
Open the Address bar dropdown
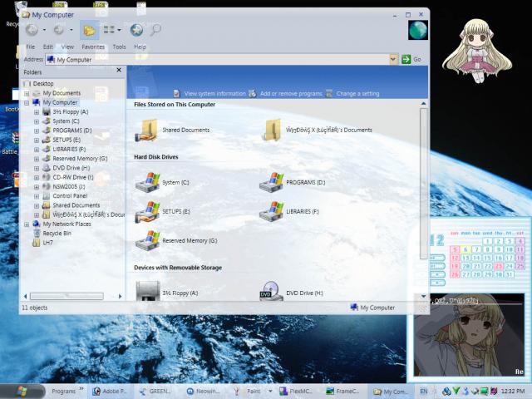coord(393,59)
